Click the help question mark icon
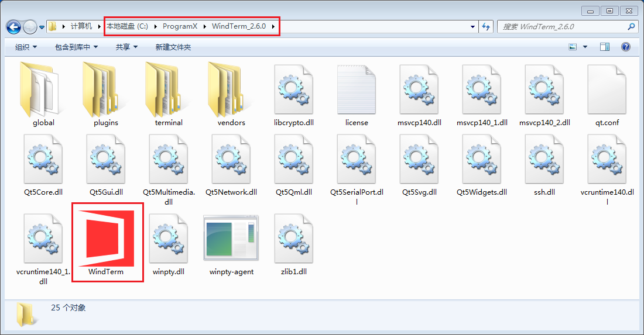The width and height of the screenshot is (644, 335). pyautogui.click(x=625, y=47)
